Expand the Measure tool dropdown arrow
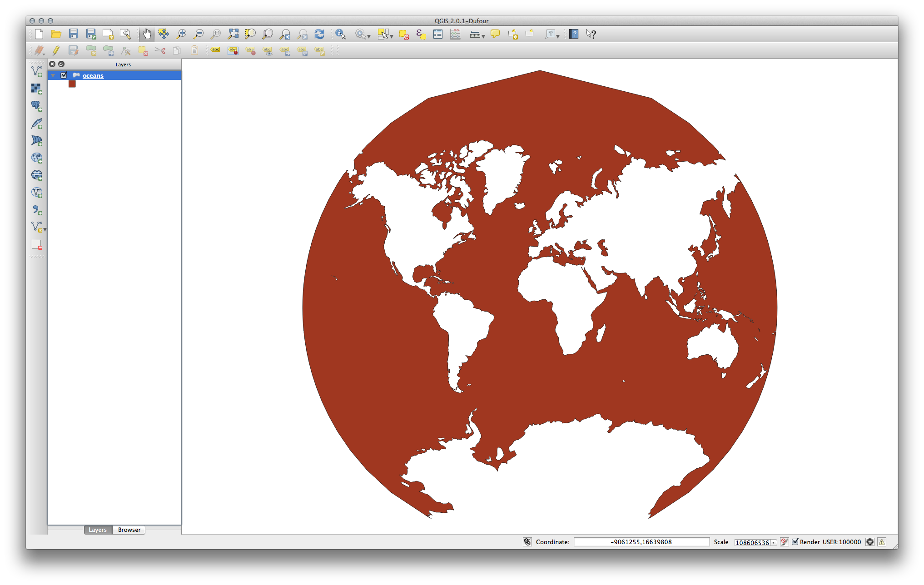This screenshot has width=924, height=585. [483, 36]
